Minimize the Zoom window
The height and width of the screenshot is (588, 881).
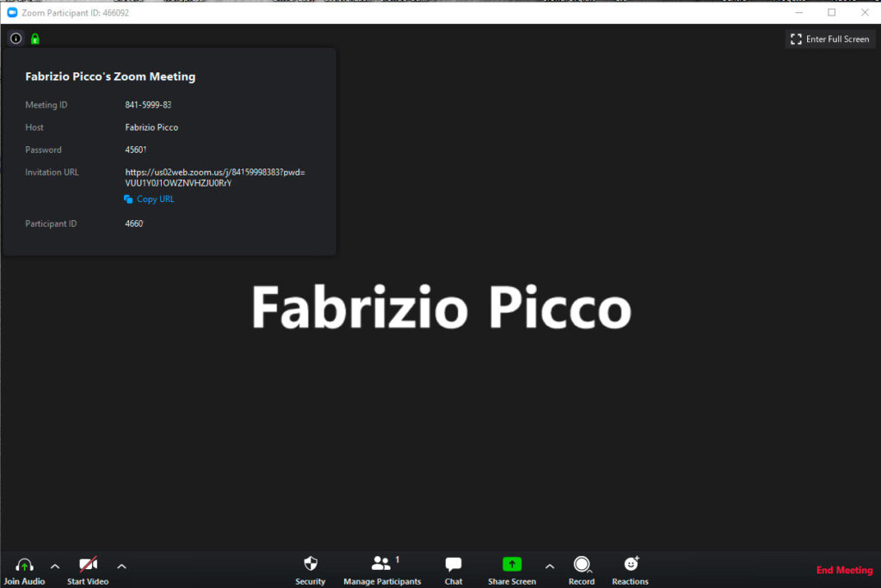pyautogui.click(x=799, y=12)
